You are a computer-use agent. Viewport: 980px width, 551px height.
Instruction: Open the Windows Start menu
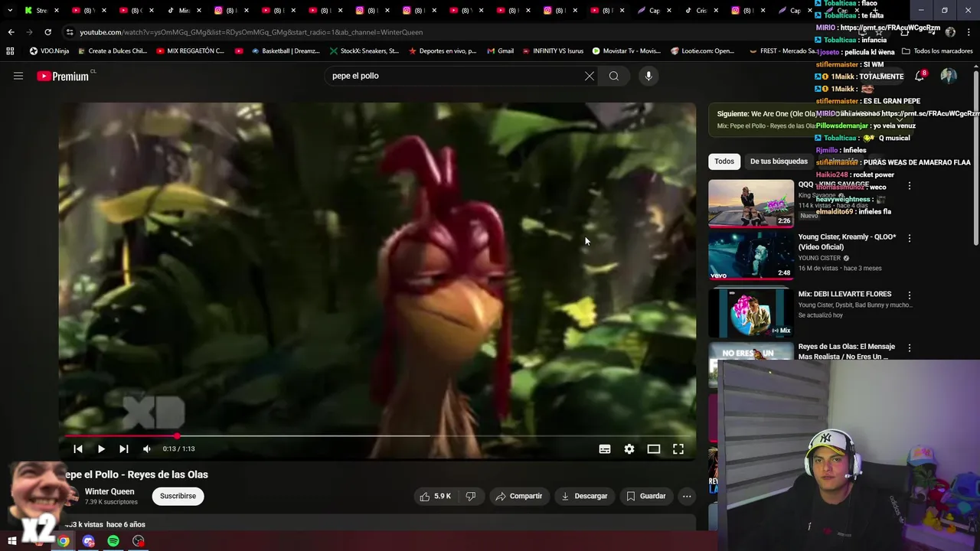click(12, 541)
